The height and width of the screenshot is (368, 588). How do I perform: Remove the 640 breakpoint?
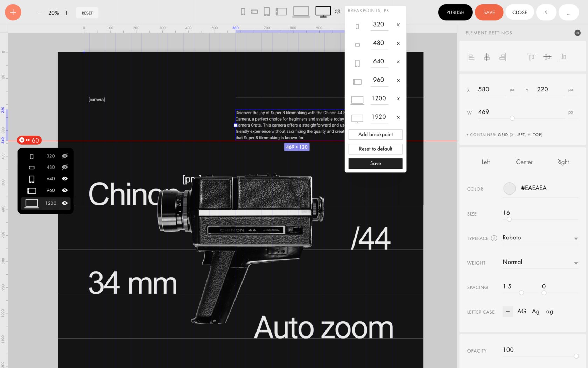pyautogui.click(x=398, y=62)
